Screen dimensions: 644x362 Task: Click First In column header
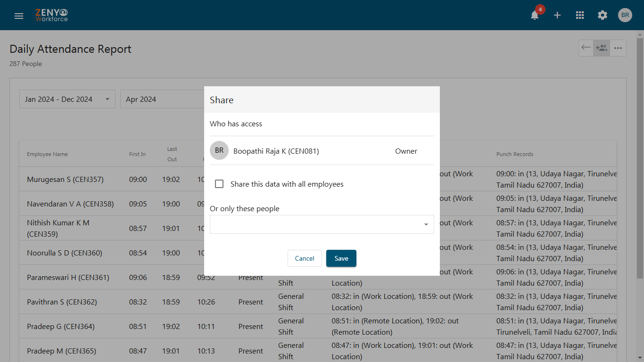click(x=137, y=154)
